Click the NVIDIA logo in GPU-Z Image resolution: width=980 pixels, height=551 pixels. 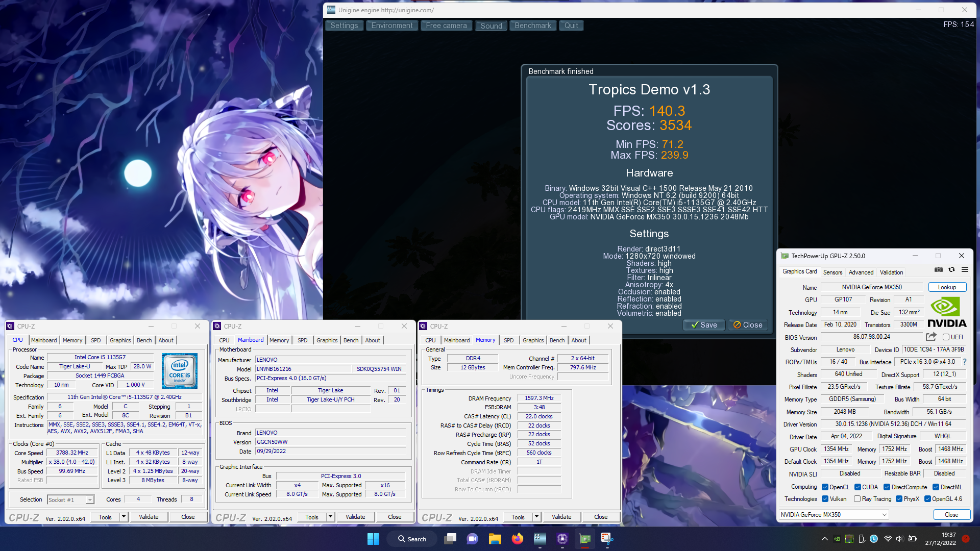947,312
